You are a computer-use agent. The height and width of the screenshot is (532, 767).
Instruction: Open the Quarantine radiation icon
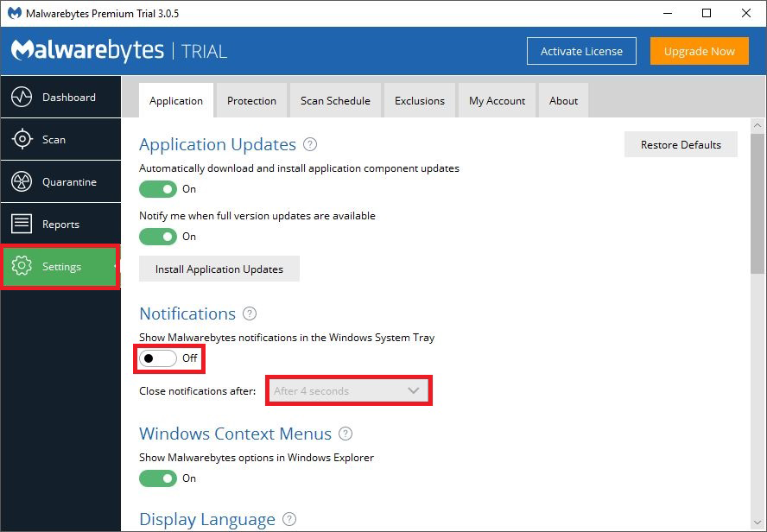click(x=22, y=182)
